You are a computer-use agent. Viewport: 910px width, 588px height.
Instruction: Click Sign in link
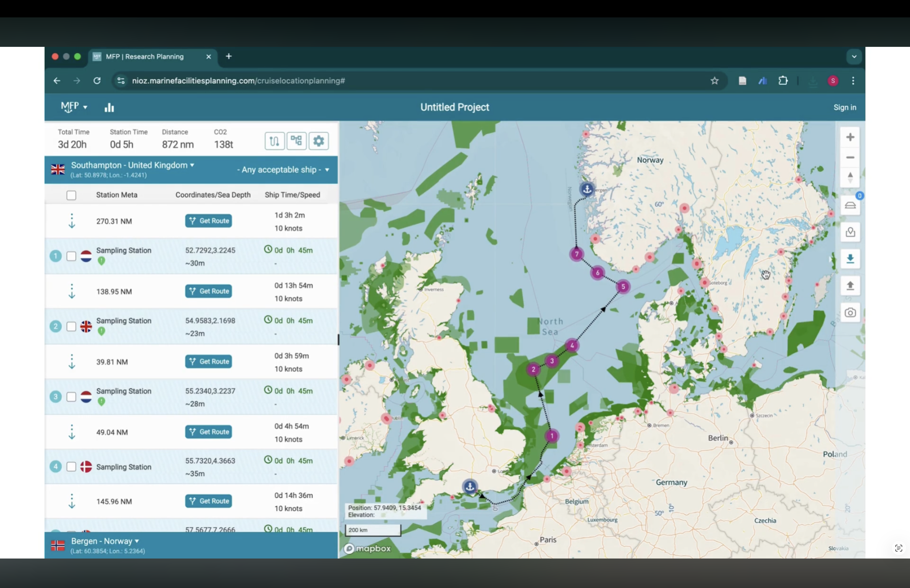845,108
